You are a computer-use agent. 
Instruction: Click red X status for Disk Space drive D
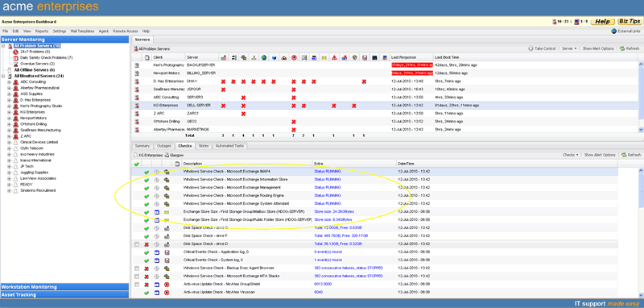[147, 244]
